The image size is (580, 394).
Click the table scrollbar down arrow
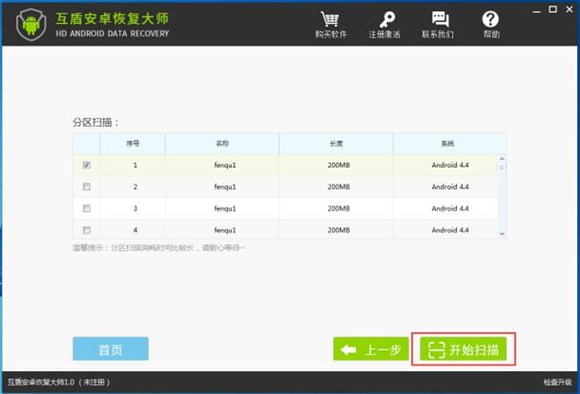click(x=502, y=234)
